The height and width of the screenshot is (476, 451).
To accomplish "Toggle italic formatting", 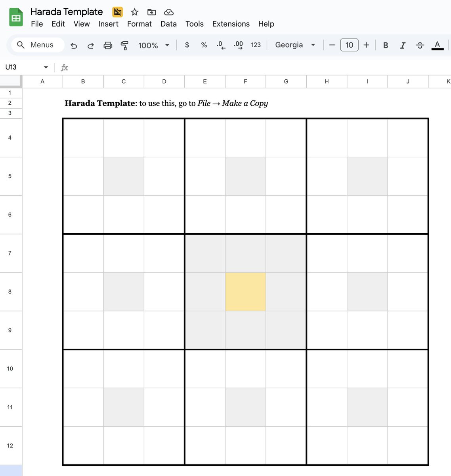I will pyautogui.click(x=402, y=45).
